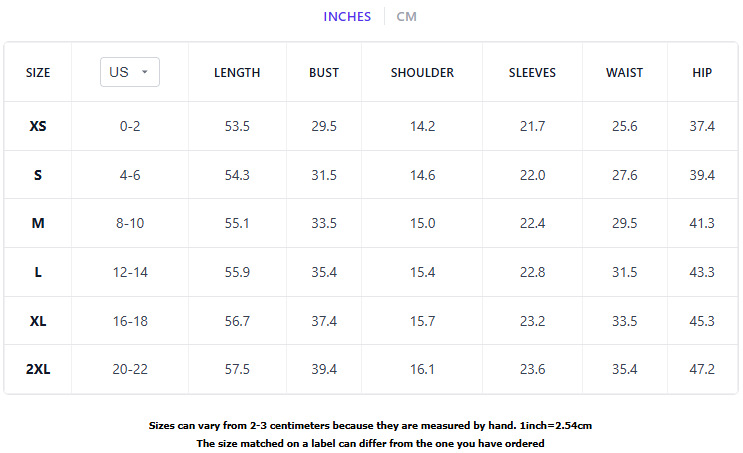
Task: Click the XL bust value 37.4
Action: pos(324,321)
